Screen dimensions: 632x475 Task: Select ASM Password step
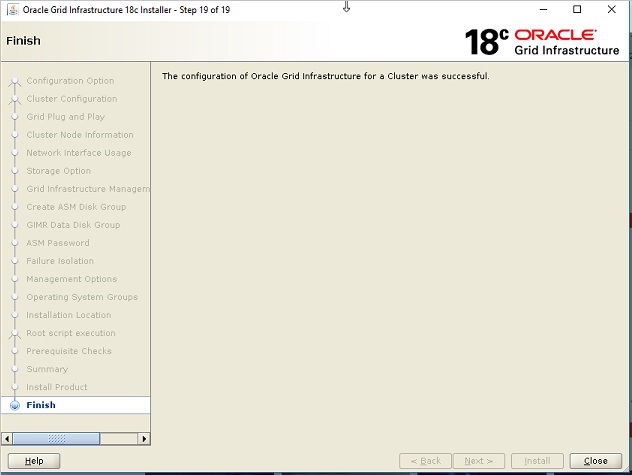click(58, 243)
